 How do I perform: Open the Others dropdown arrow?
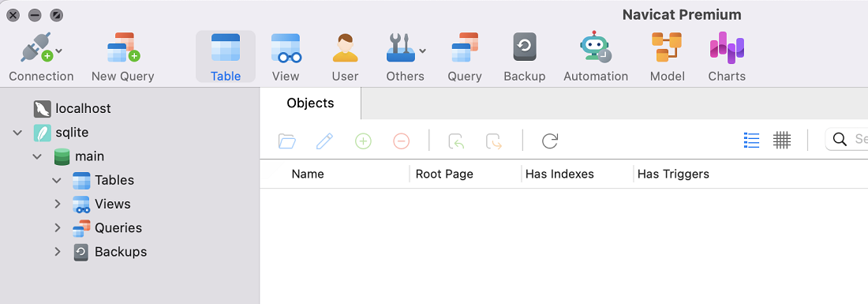(x=422, y=51)
